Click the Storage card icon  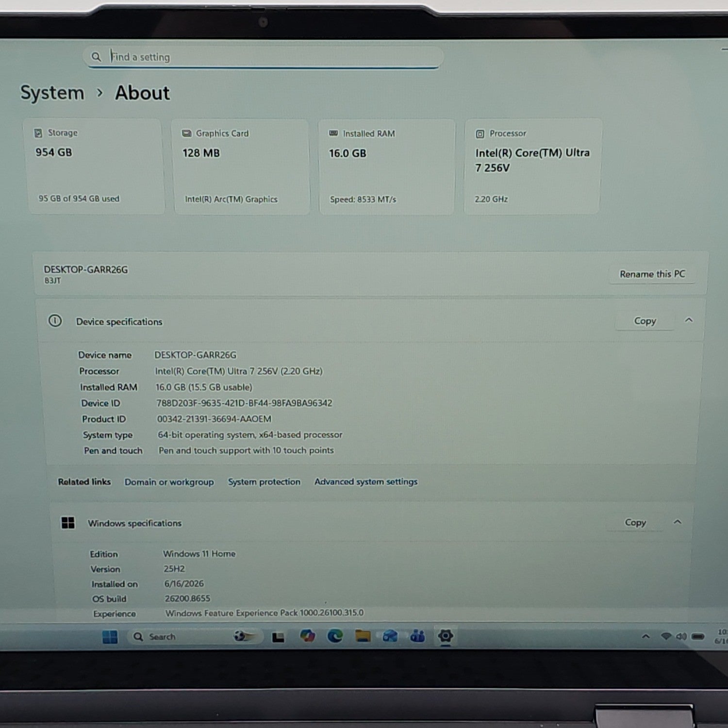pyautogui.click(x=38, y=133)
